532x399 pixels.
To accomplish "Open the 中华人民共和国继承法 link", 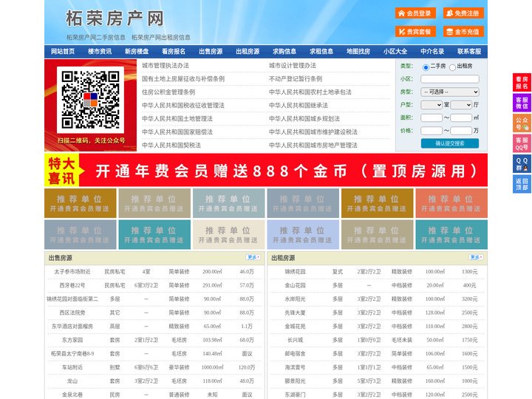I will (299, 105).
